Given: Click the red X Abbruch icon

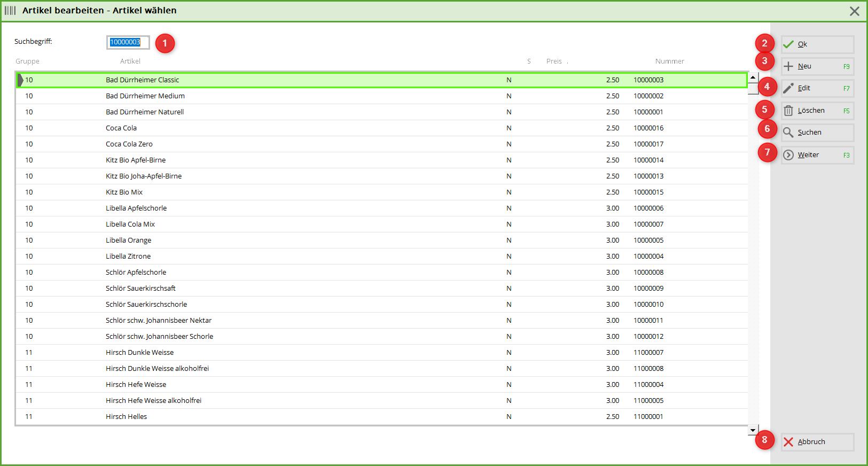Looking at the screenshot, I should pyautogui.click(x=788, y=442).
